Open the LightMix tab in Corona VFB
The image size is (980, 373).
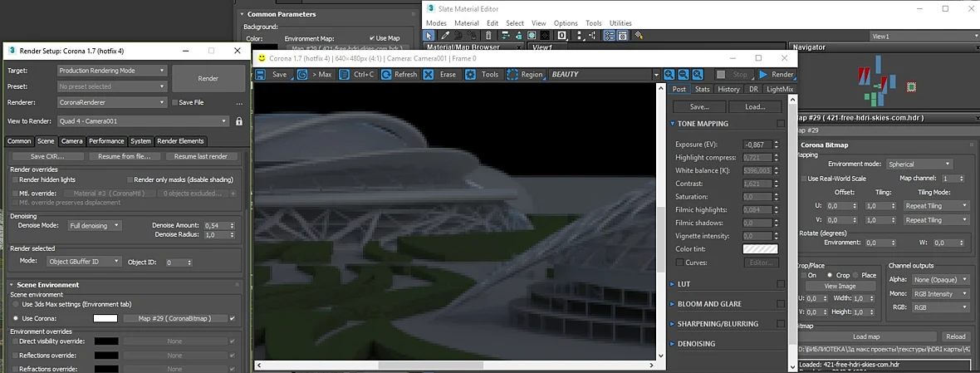(779, 90)
